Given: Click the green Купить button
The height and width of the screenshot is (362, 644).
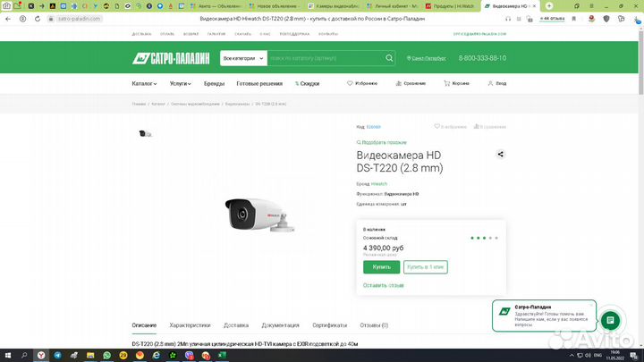Looking at the screenshot, I should [x=382, y=267].
